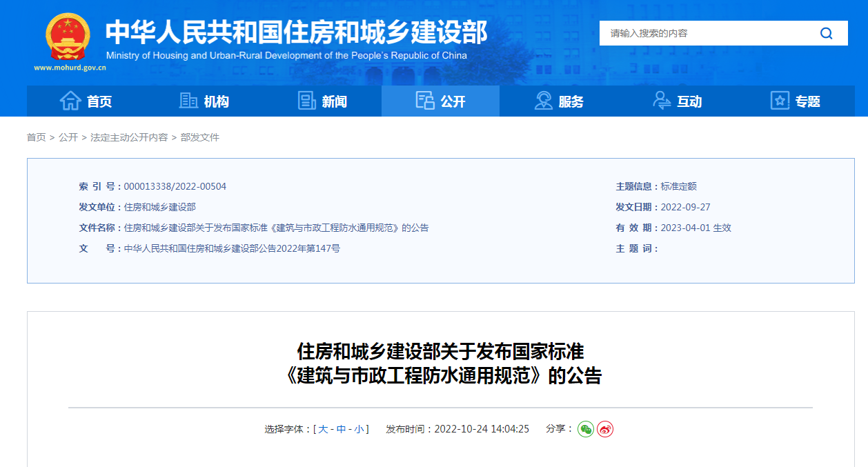Screen dimensions: 868x467
Task: Click the national emblem logo
Action: coord(68,37)
